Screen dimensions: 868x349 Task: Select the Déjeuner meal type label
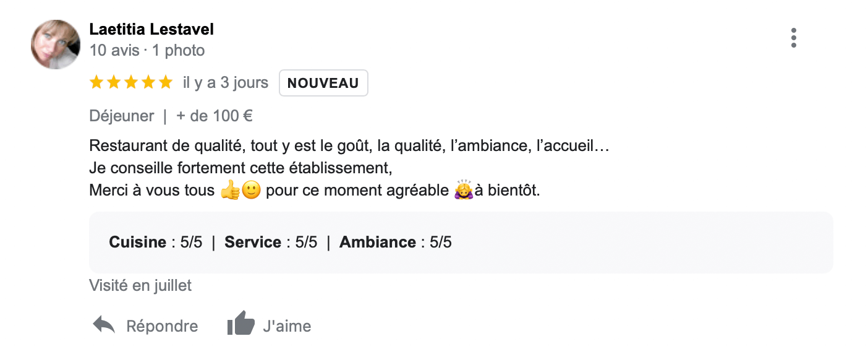click(122, 116)
